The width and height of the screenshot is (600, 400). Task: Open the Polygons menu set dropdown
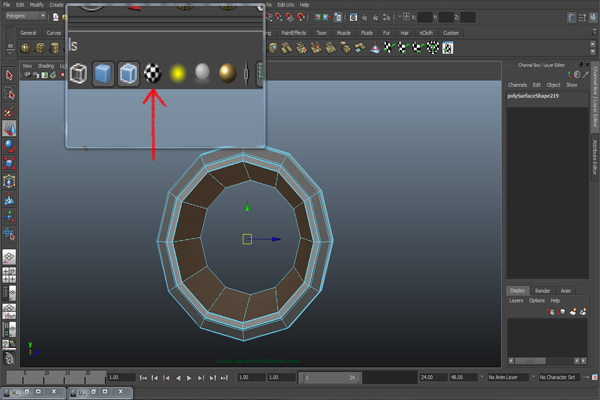[x=26, y=16]
